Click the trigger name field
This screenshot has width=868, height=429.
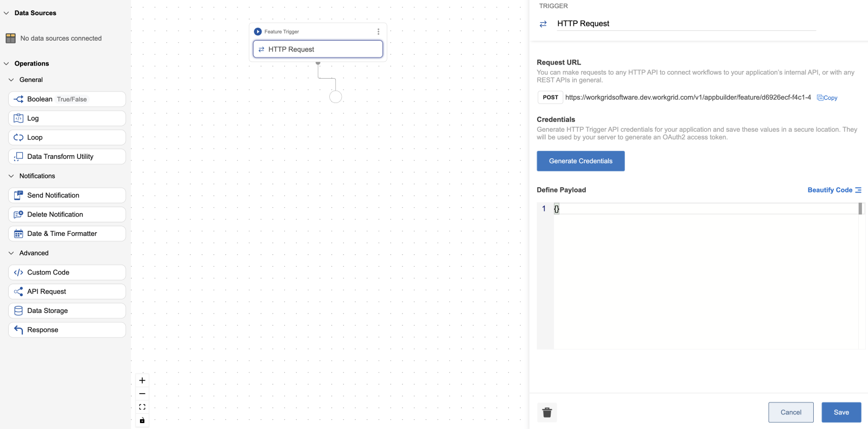click(x=686, y=23)
